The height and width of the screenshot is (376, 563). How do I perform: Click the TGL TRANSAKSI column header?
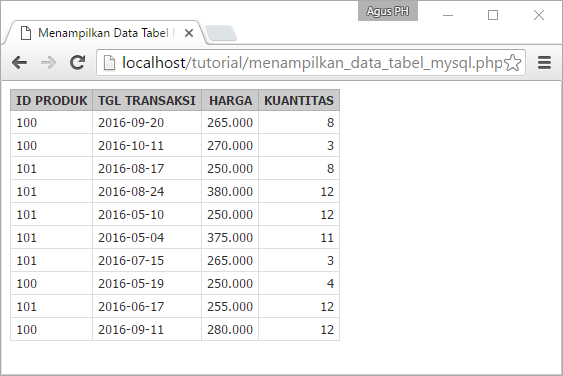point(147,100)
